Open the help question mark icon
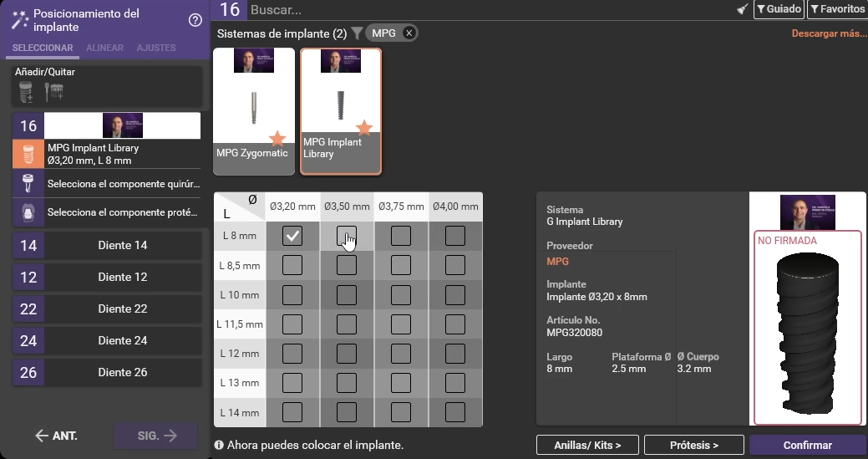This screenshot has height=459, width=868. click(195, 20)
